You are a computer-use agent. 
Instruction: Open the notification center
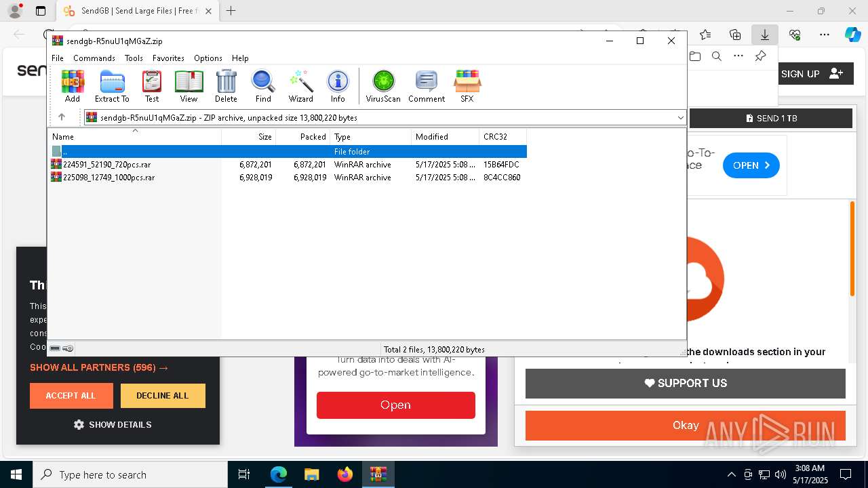tap(846, 474)
